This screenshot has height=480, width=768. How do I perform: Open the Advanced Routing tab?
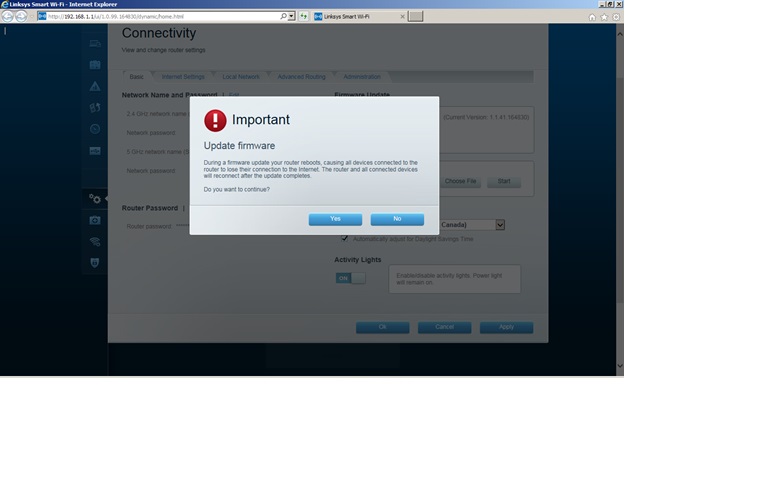[301, 77]
